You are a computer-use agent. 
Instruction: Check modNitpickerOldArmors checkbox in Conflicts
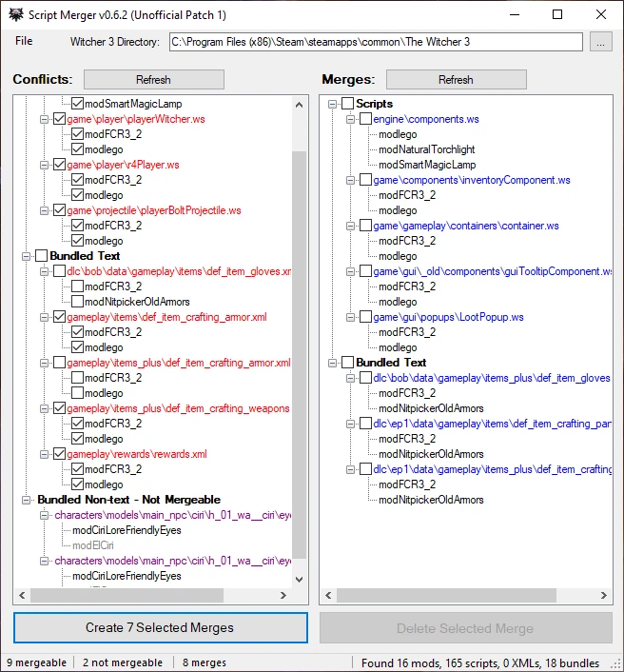[x=77, y=302]
